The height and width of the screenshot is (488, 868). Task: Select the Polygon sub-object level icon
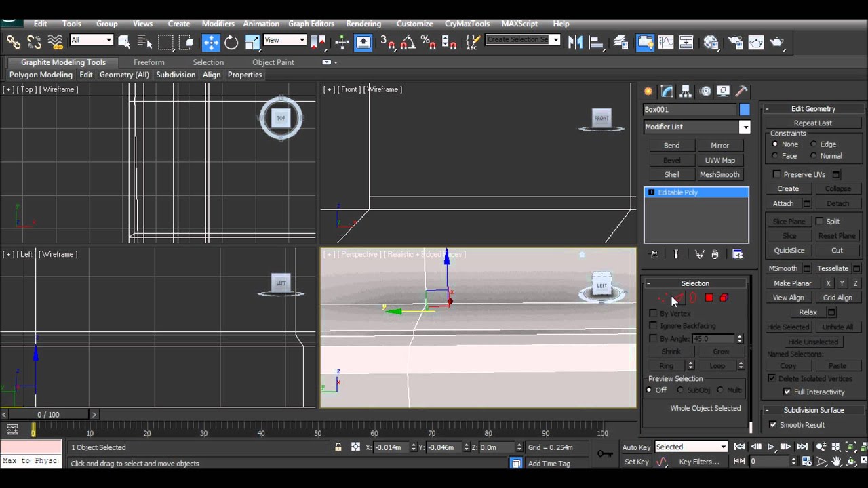[709, 298]
